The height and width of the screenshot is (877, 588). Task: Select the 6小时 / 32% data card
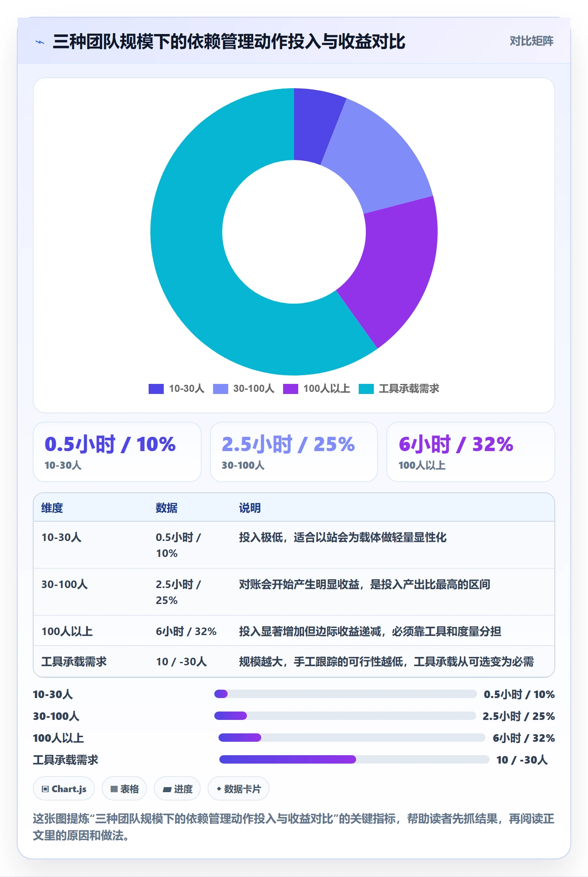(470, 452)
